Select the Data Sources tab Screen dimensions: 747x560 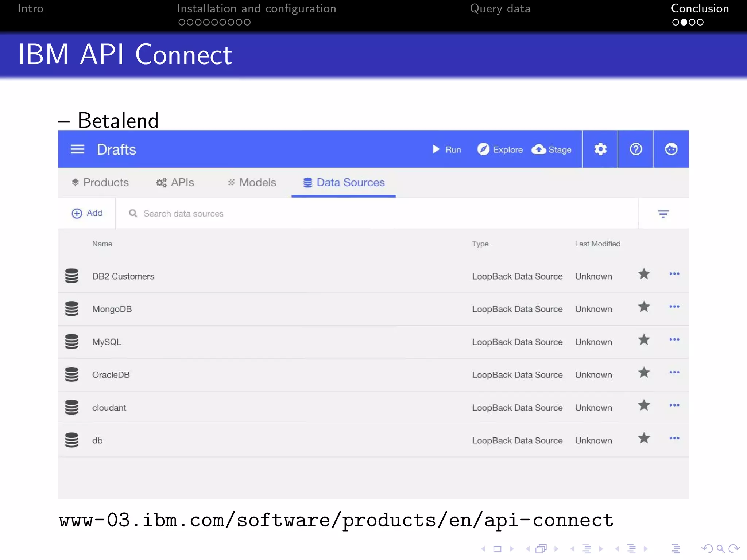click(x=344, y=182)
